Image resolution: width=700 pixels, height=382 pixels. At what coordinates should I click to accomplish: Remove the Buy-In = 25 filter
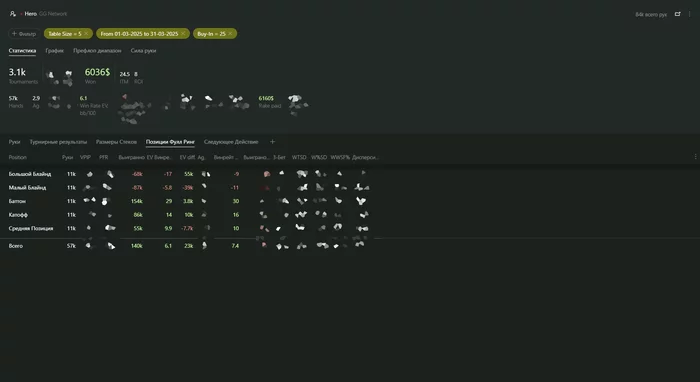tap(230, 33)
